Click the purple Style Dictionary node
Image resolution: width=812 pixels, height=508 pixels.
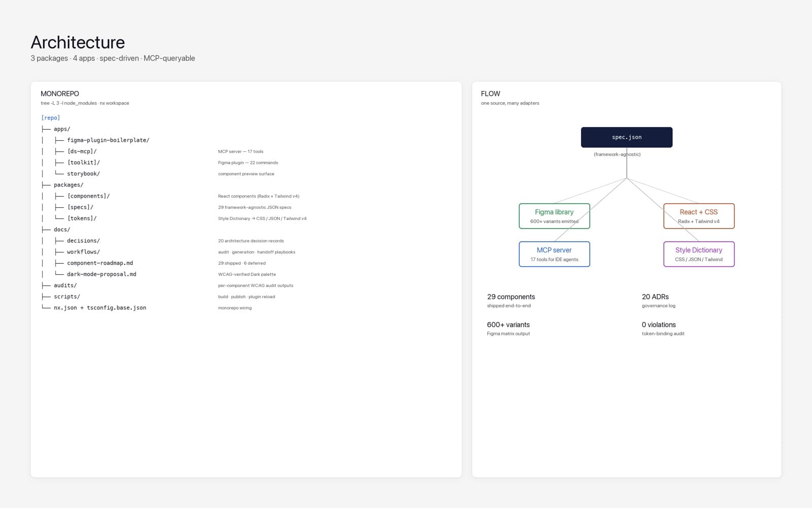(x=699, y=254)
